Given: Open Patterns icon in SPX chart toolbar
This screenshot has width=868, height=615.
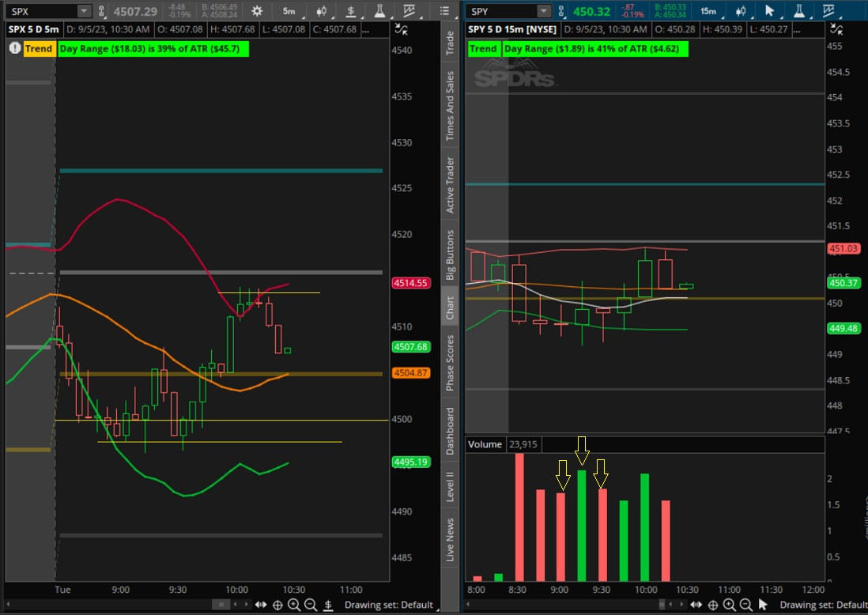Looking at the screenshot, I should (409, 11).
